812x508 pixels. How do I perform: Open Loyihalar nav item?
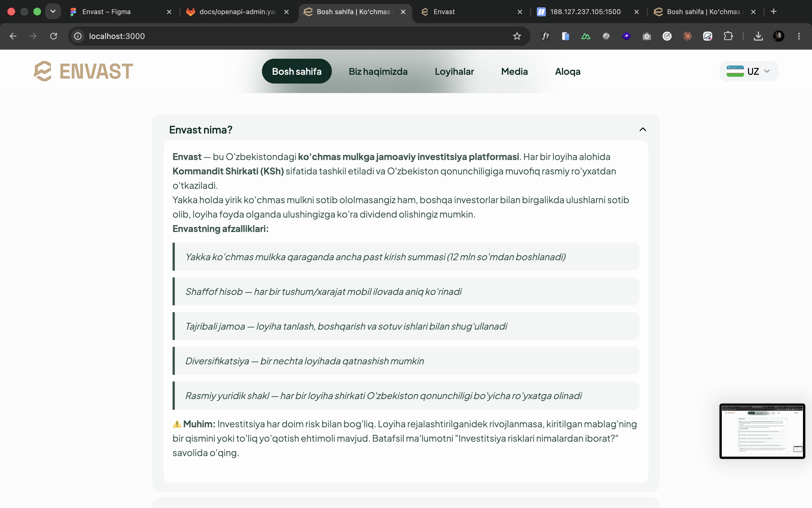pyautogui.click(x=454, y=71)
